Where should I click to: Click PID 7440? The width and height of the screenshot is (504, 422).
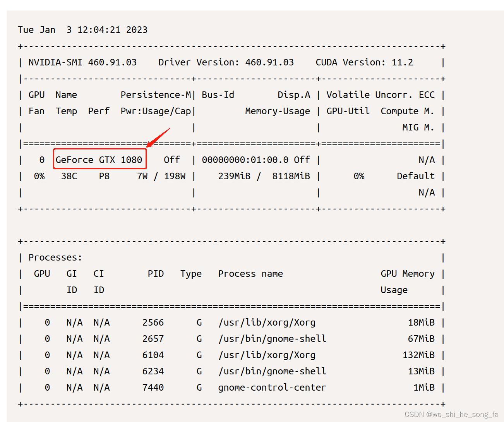[153, 388]
